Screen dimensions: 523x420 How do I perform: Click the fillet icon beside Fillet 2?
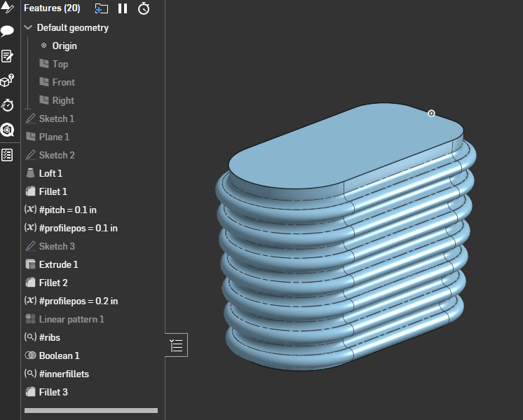[x=30, y=283]
